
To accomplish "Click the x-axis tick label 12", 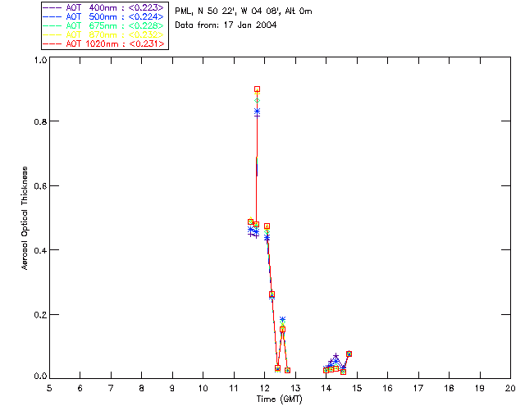I will (265, 388).
